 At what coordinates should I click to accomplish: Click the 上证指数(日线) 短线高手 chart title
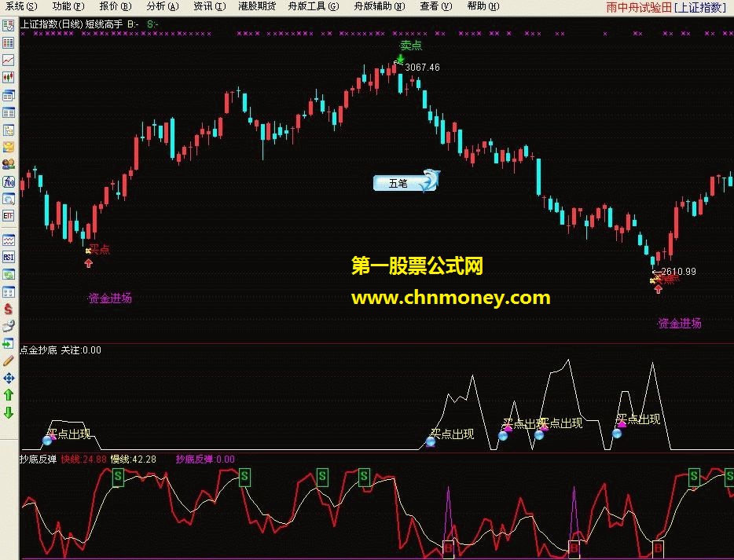tap(72, 24)
